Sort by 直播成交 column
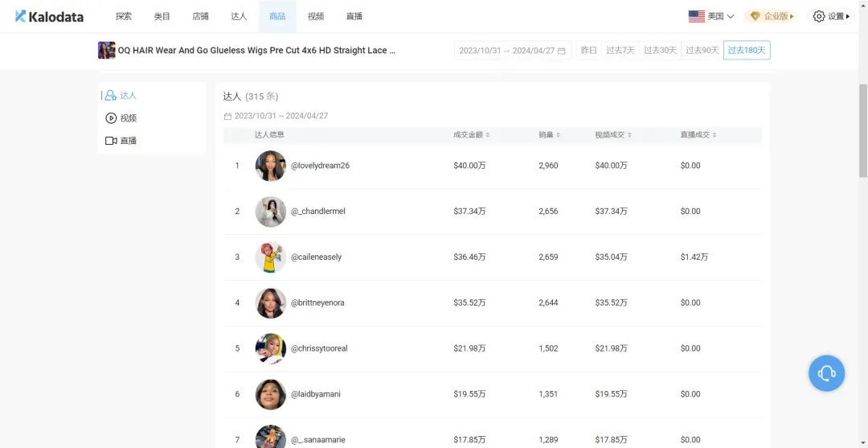 698,135
